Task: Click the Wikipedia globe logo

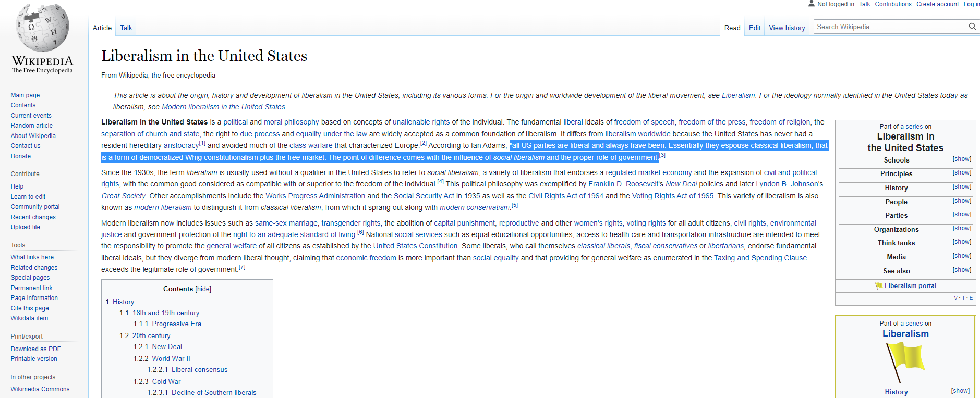Action: click(42, 29)
